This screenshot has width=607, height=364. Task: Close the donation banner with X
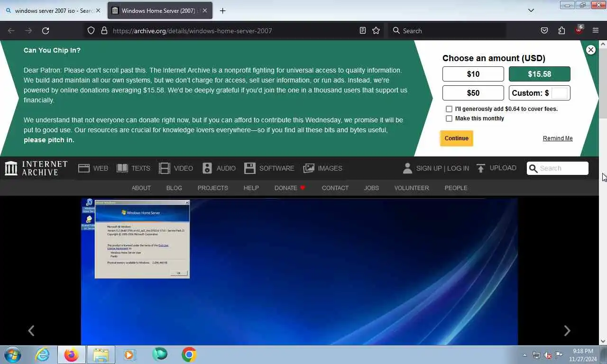[590, 50]
